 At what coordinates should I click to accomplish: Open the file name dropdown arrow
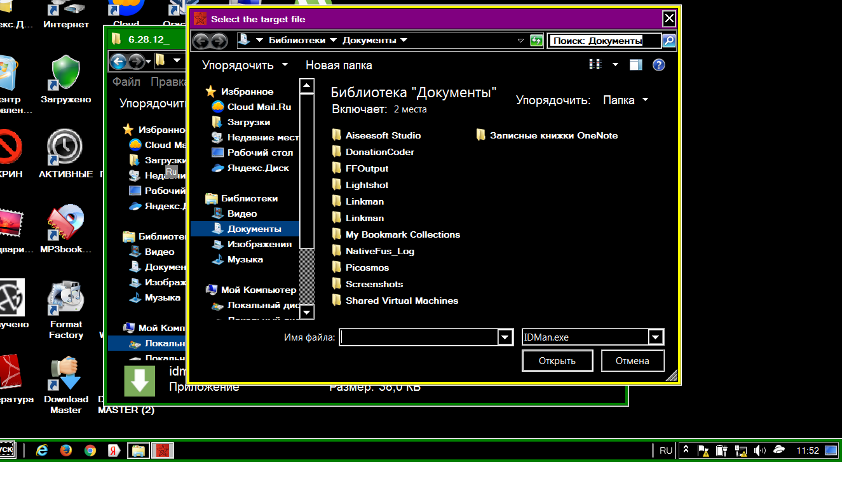pyautogui.click(x=505, y=337)
